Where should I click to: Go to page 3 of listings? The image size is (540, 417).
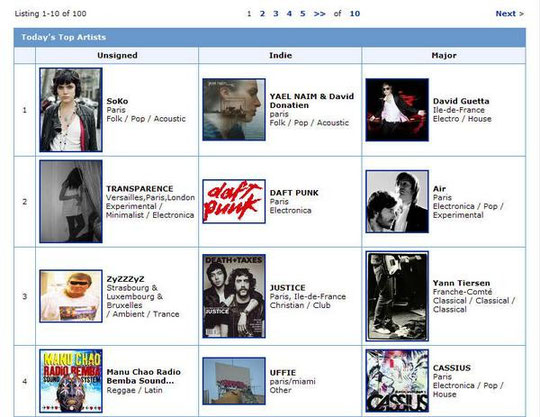[x=276, y=14]
